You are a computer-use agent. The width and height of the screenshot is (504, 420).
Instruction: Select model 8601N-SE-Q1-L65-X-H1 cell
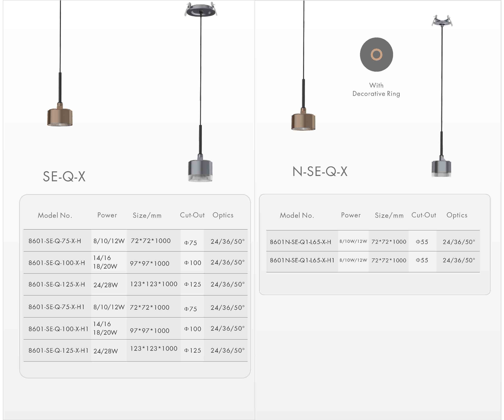pyautogui.click(x=302, y=260)
